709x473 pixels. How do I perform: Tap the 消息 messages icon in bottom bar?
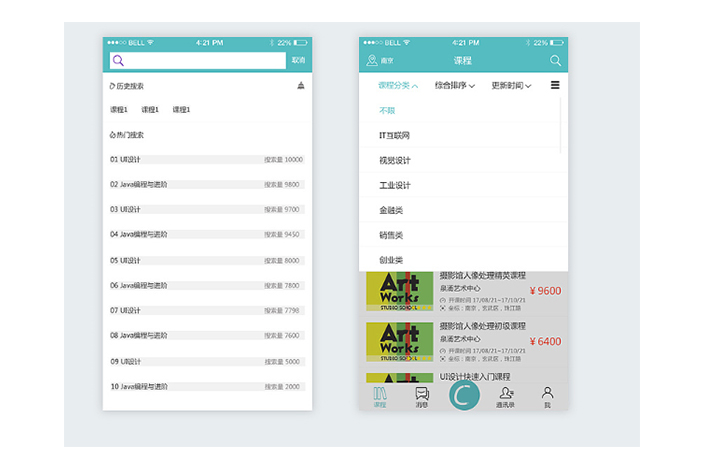click(422, 395)
